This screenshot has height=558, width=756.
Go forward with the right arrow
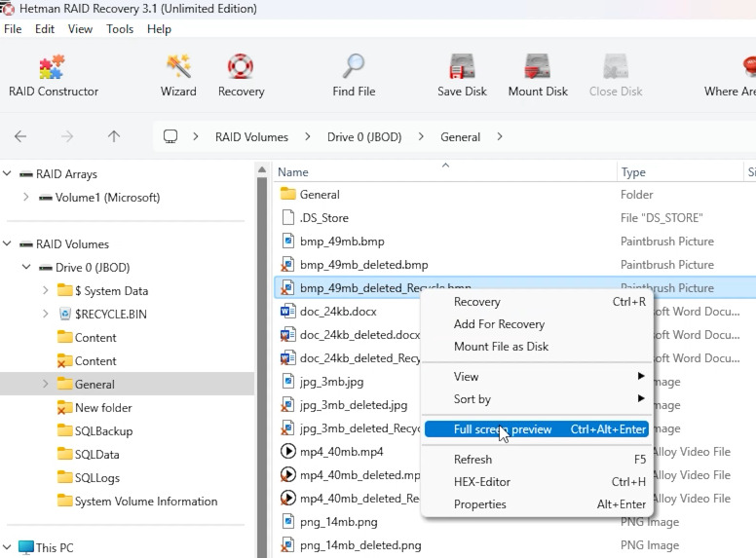pyautogui.click(x=67, y=137)
